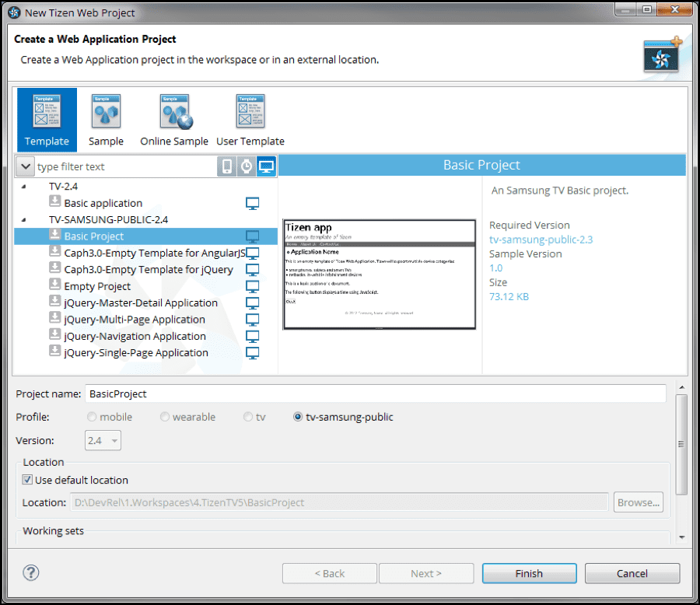Viewport: 700px width, 605px height.
Task: Open the Online Sample section
Action: point(174,111)
